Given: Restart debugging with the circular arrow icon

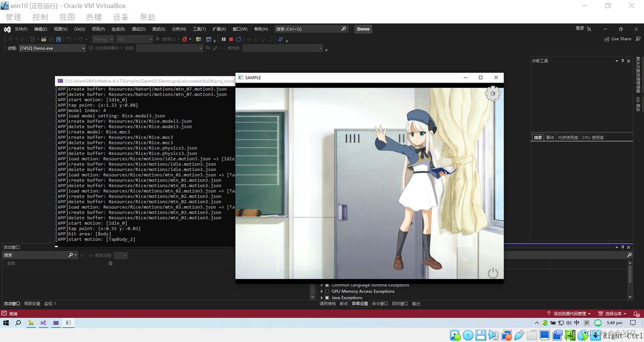Looking at the screenshot, I should tap(238, 39).
